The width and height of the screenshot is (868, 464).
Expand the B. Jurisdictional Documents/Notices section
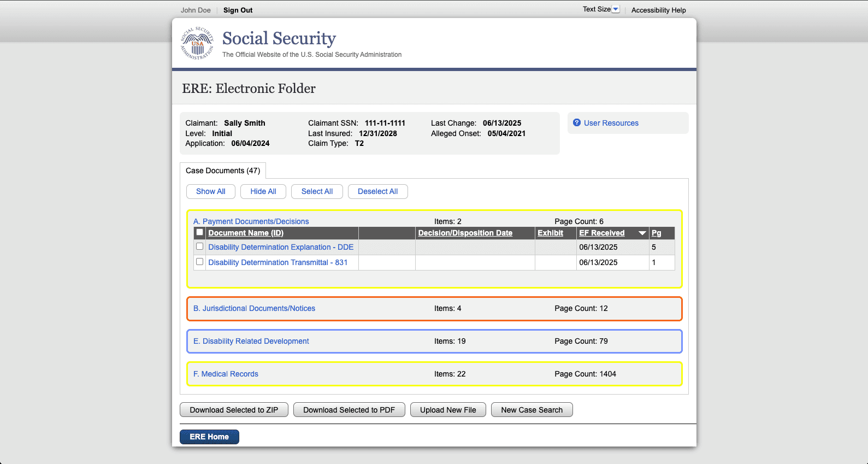pos(254,308)
